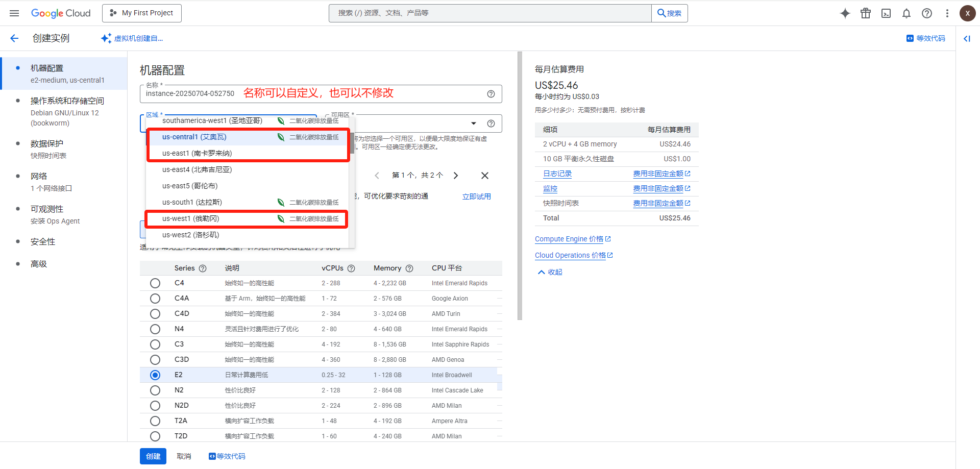Go to previous tip with left chevron
This screenshot has height=469, width=980.
[x=377, y=176]
